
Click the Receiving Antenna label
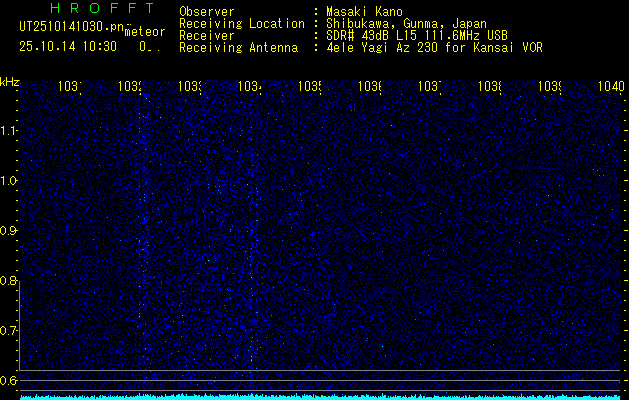coord(238,48)
